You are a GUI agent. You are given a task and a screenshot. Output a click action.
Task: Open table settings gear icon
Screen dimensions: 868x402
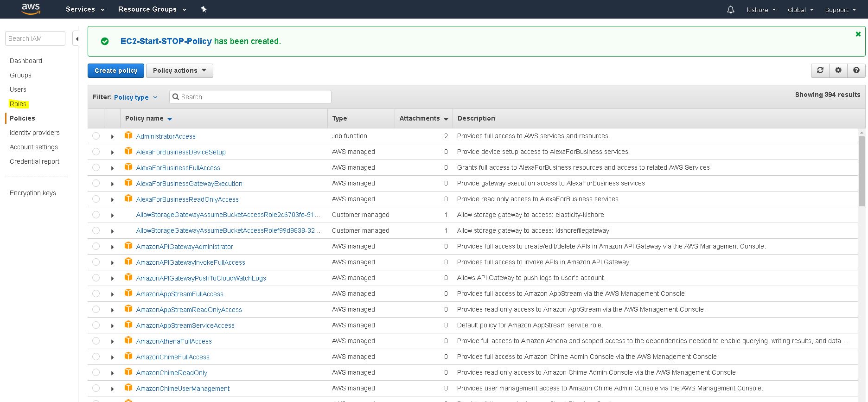[838, 70]
